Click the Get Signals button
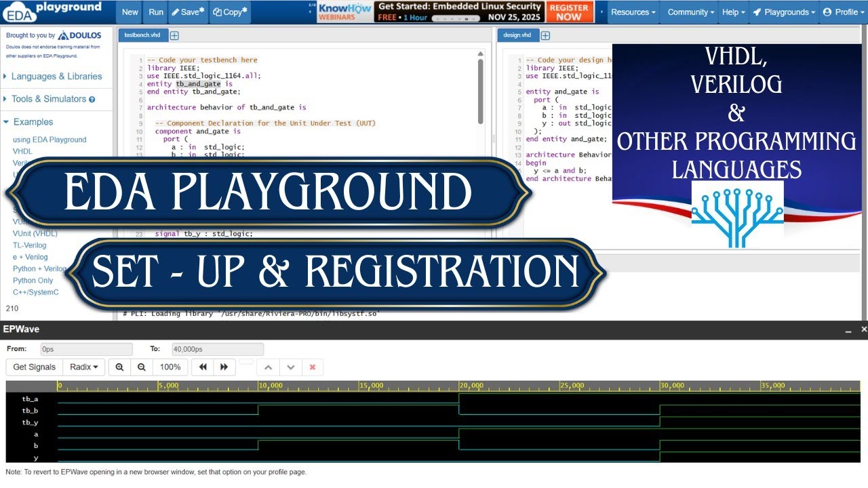 (x=35, y=367)
